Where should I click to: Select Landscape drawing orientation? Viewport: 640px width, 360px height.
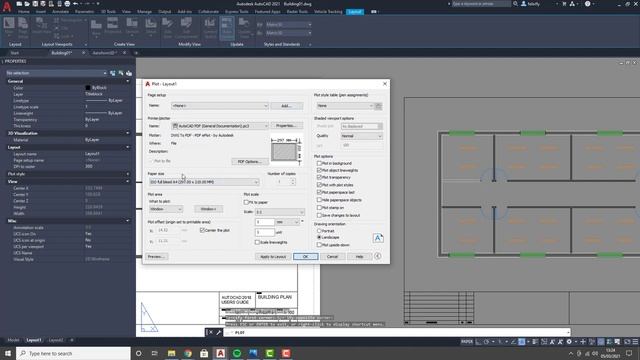[x=319, y=237]
